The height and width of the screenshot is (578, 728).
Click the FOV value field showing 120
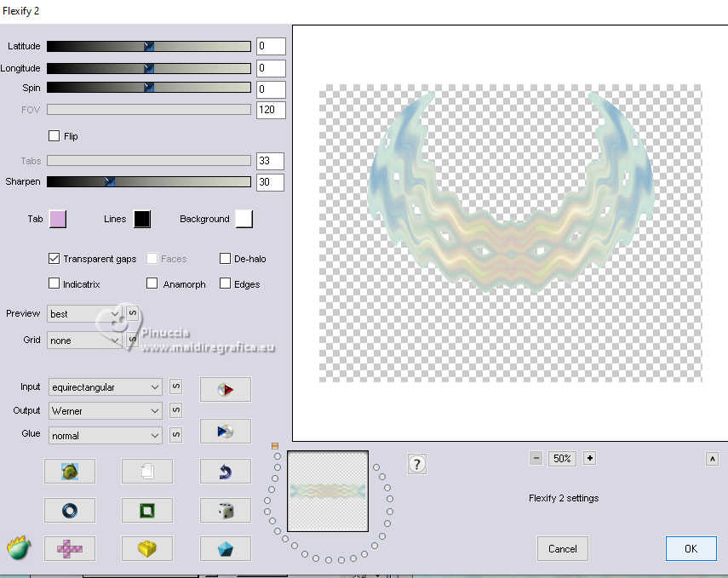(271, 110)
